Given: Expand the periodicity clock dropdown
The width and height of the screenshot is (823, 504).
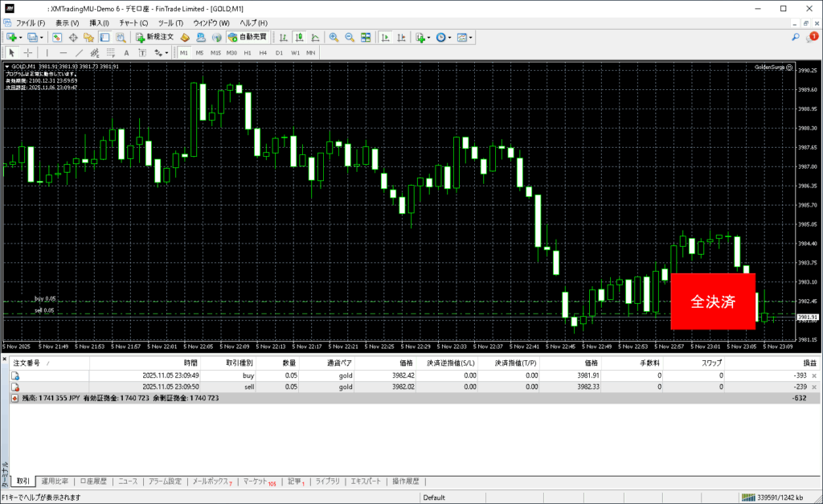Looking at the screenshot, I should pos(451,37).
